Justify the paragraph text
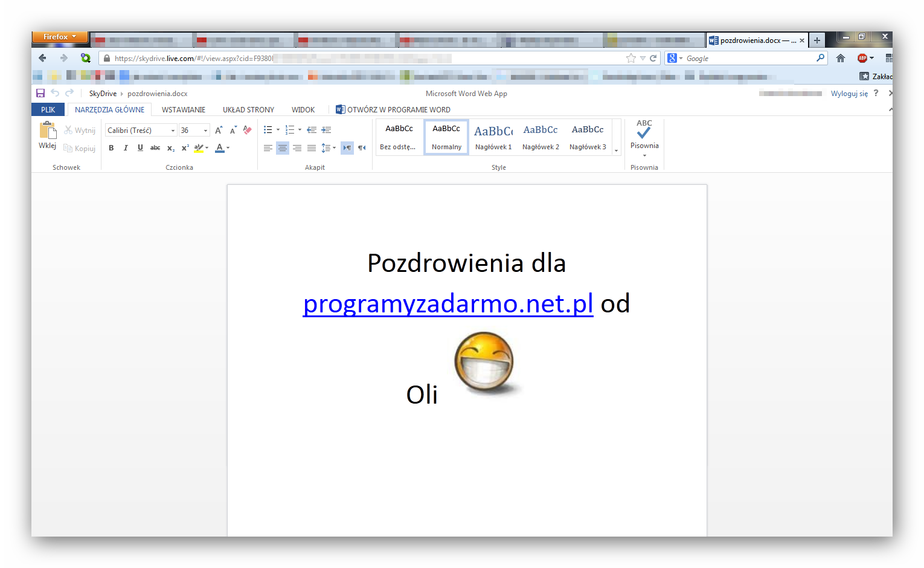Screen dimensions: 924x568 coord(312,148)
